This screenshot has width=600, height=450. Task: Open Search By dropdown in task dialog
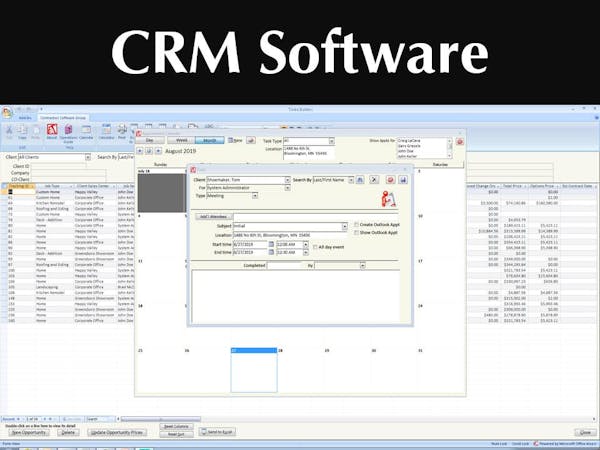click(351, 180)
